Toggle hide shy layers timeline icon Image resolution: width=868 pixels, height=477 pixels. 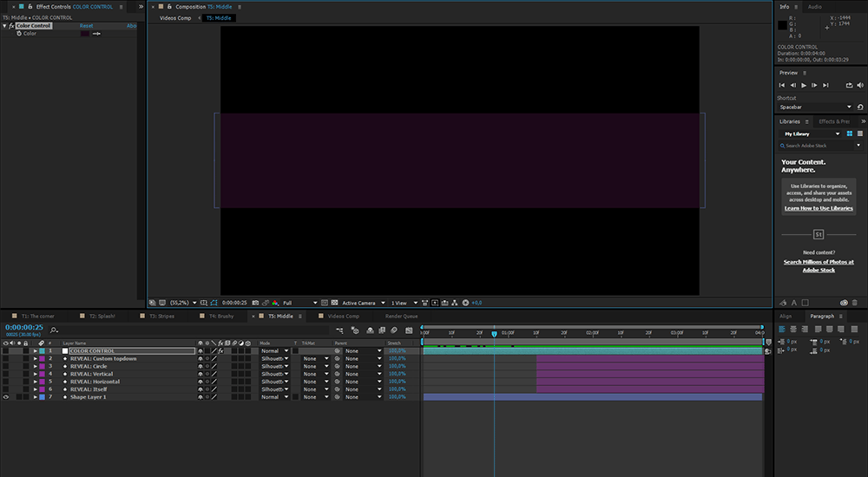point(371,330)
